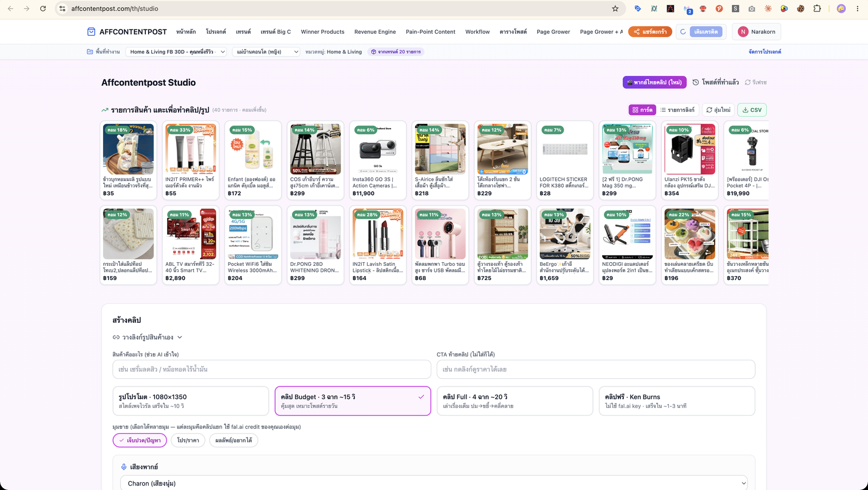Toggle the ผลลัพธ์/อยากได้ angle chip
The height and width of the screenshot is (490, 868).
(234, 440)
